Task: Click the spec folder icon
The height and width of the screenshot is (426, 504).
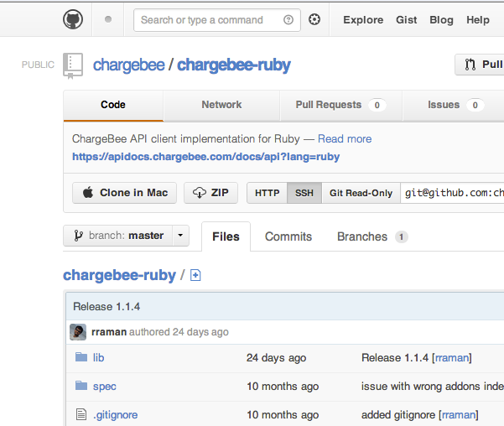Action: point(81,385)
